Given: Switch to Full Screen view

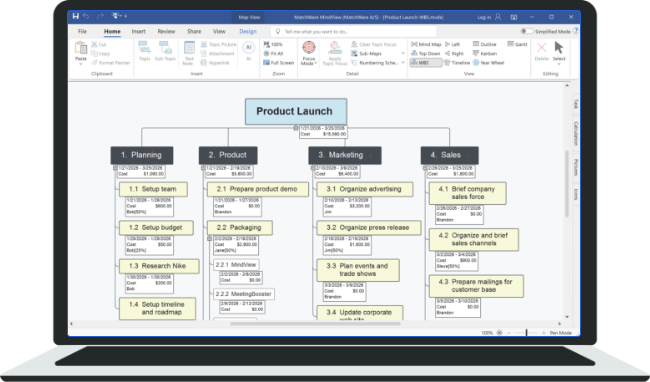Looking at the screenshot, I should 279,63.
